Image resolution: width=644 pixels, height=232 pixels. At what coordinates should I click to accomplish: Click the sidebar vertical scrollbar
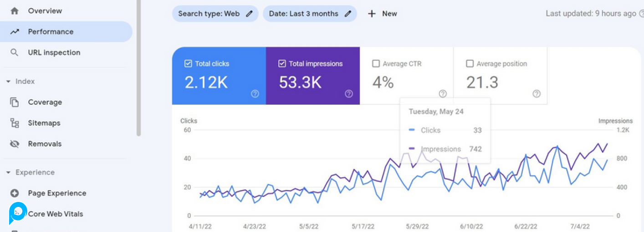(138, 68)
